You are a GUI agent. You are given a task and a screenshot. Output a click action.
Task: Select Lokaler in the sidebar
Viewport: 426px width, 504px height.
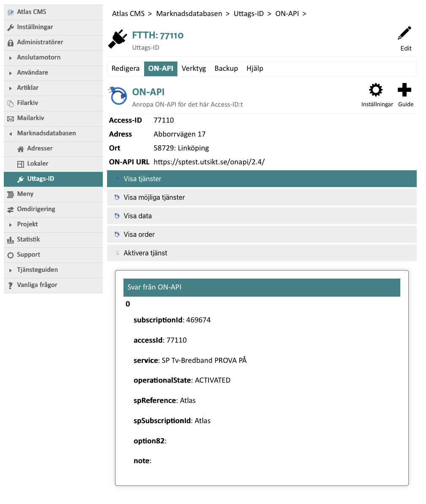38,164
